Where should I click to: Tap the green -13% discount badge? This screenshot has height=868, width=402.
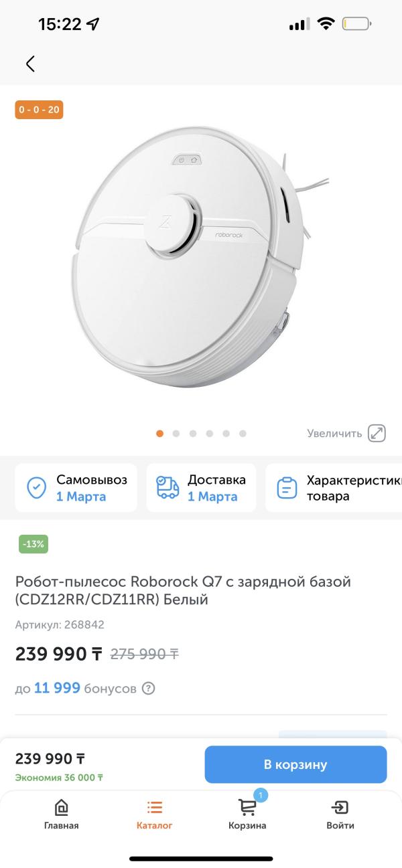[x=33, y=544]
